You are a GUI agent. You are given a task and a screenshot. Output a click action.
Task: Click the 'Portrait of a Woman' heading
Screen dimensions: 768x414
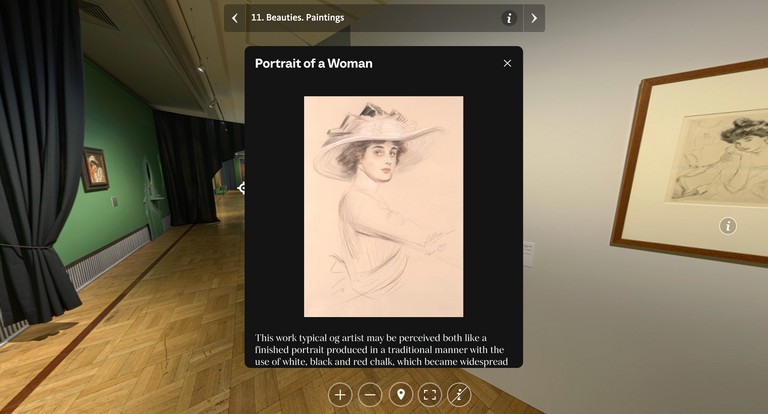(313, 63)
